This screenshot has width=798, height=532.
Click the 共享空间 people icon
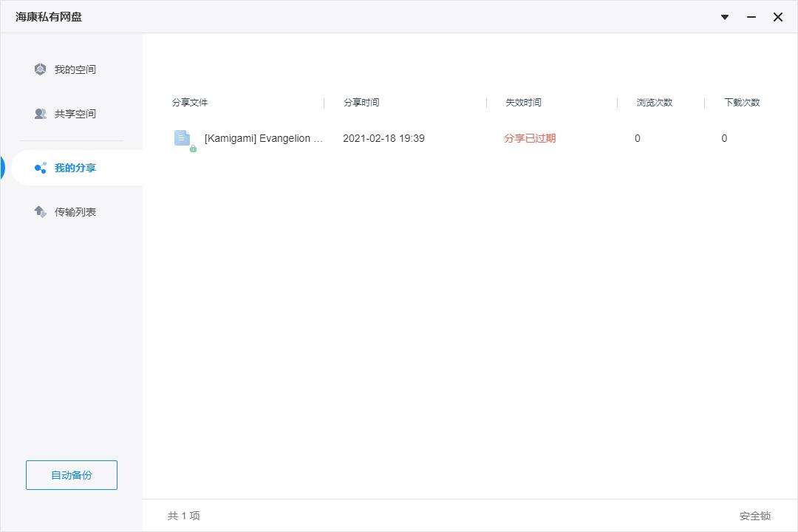(41, 113)
